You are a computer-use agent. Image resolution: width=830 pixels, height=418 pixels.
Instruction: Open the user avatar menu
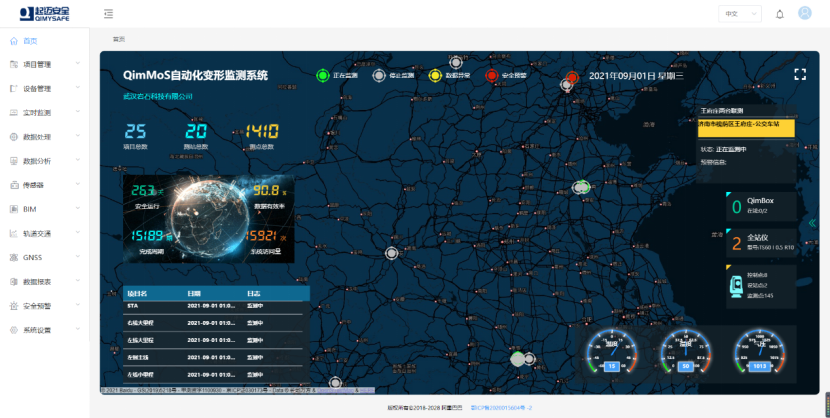805,13
